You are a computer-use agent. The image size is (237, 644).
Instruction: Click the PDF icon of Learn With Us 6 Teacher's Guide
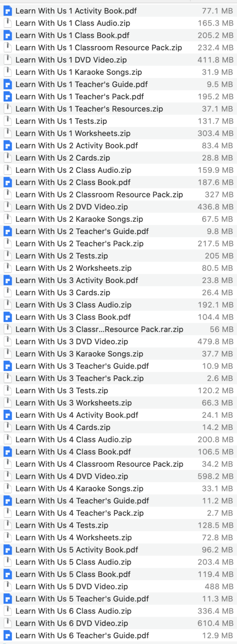[7, 636]
